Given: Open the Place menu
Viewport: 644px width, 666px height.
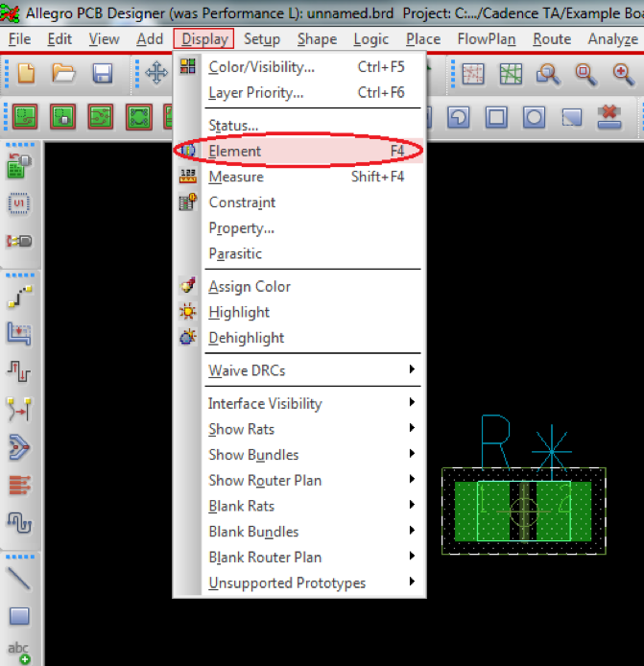Looking at the screenshot, I should [423, 39].
